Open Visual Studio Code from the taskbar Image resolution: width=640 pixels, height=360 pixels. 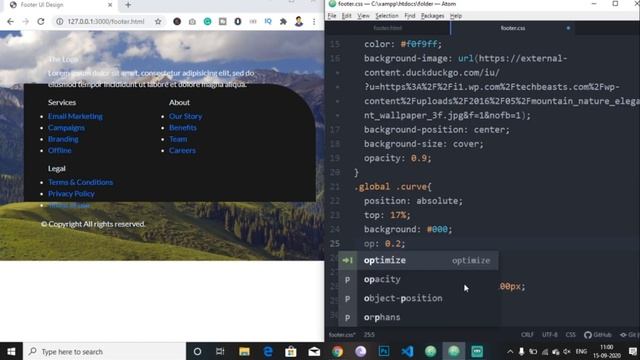coord(407,351)
